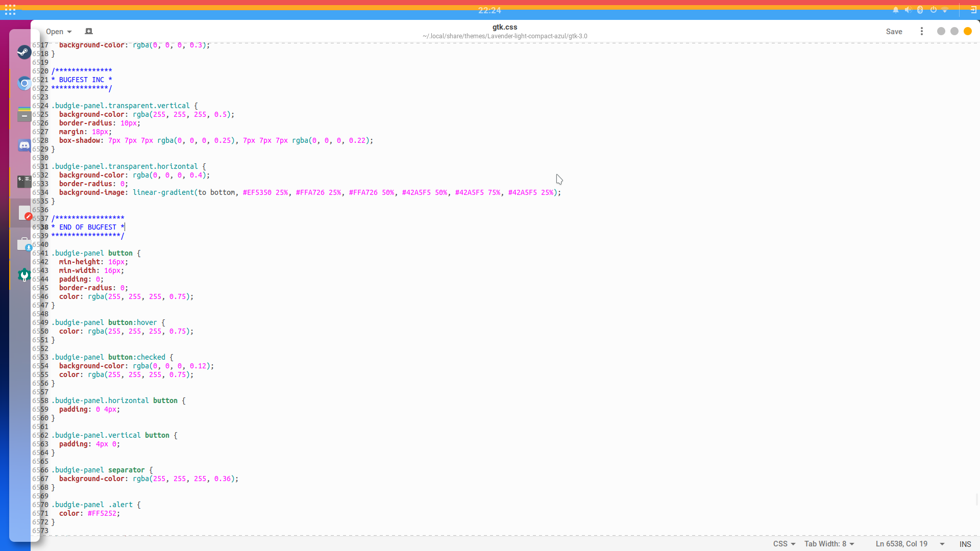Click the vertical scrollbar handle at right edge

coord(977,499)
